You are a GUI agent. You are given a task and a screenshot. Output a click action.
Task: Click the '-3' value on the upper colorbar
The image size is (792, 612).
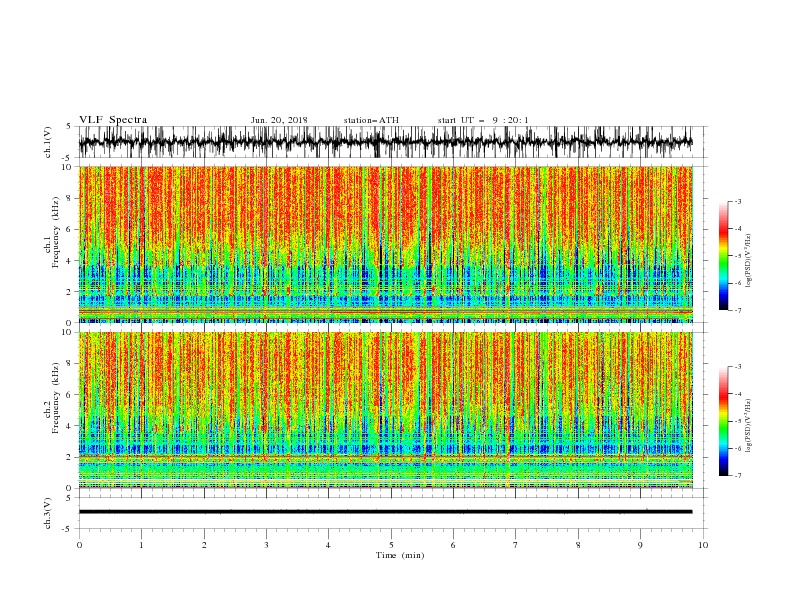click(737, 201)
